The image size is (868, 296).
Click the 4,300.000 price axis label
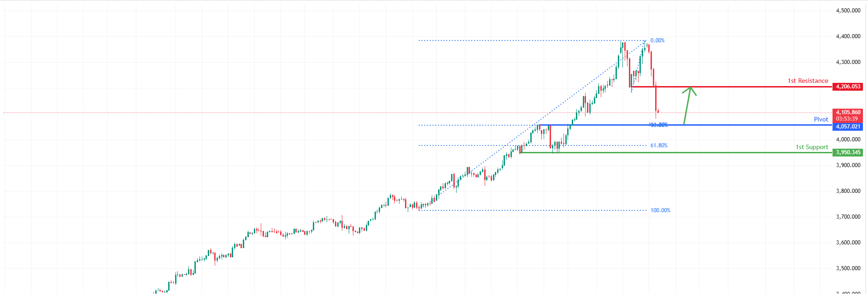[x=848, y=62]
